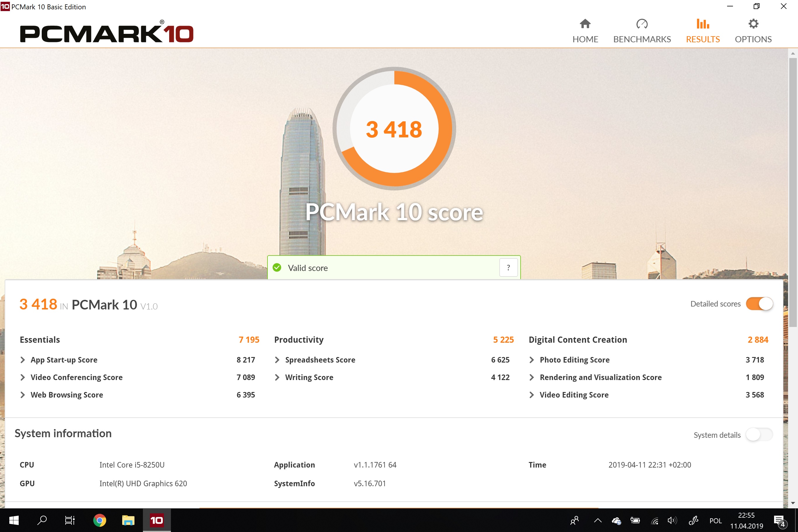The height and width of the screenshot is (532, 798).
Task: Enable the System details toggle
Action: coord(759,435)
